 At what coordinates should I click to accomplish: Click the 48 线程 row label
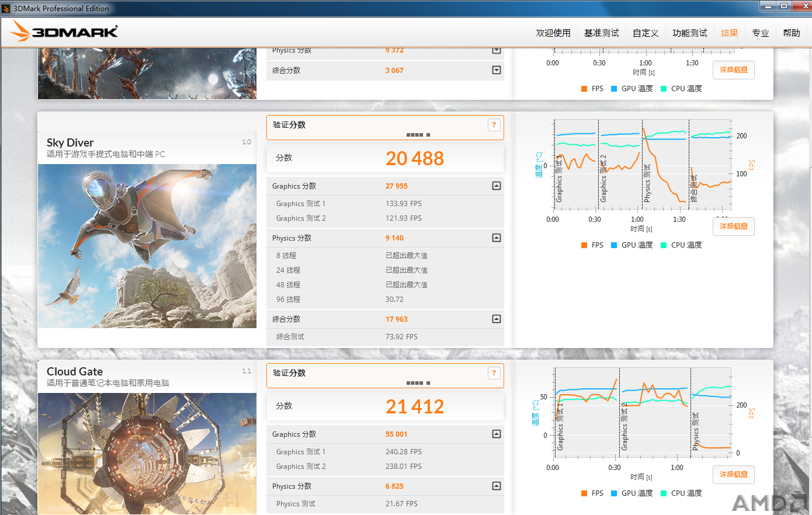(289, 284)
